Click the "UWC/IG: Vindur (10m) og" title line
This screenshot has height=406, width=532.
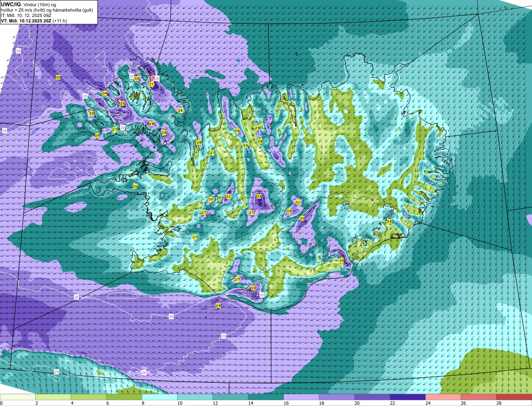(28, 4)
